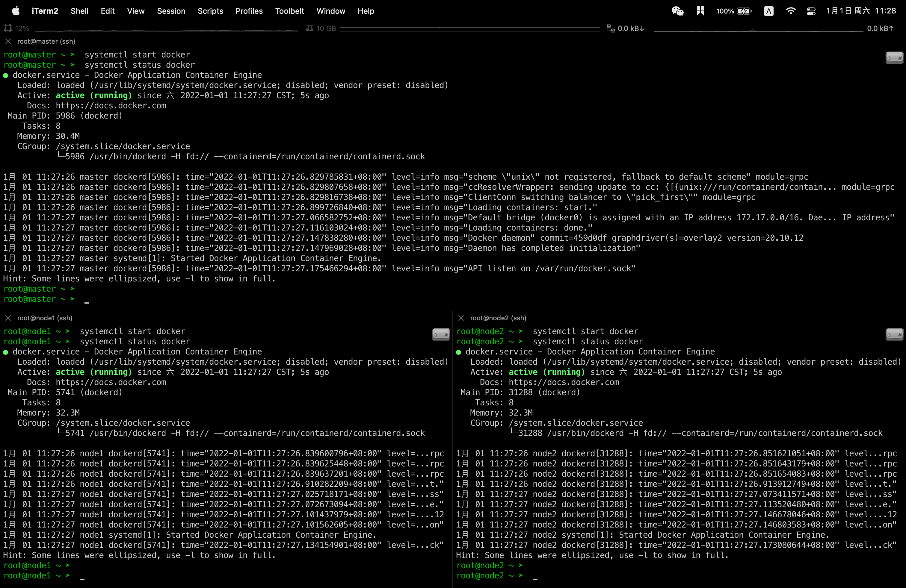The image size is (906, 588).
Task: Click the WeChat menu bar icon
Action: 678,11
